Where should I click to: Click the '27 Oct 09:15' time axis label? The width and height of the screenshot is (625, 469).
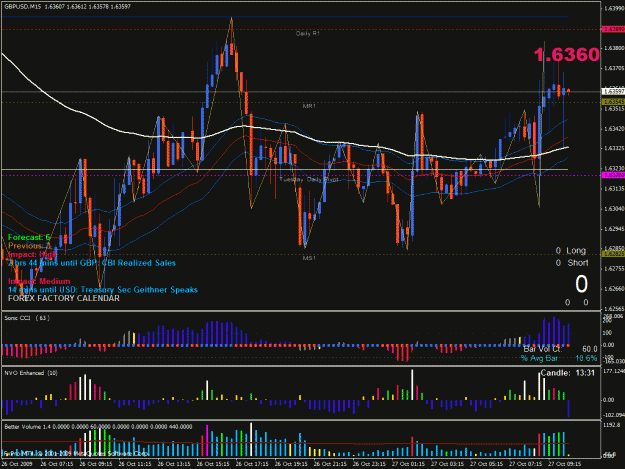click(564, 464)
